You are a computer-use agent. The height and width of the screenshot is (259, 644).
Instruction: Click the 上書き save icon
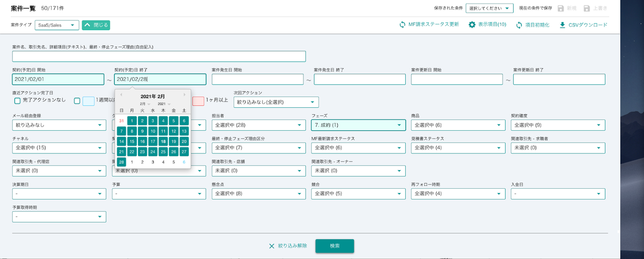pos(587,9)
